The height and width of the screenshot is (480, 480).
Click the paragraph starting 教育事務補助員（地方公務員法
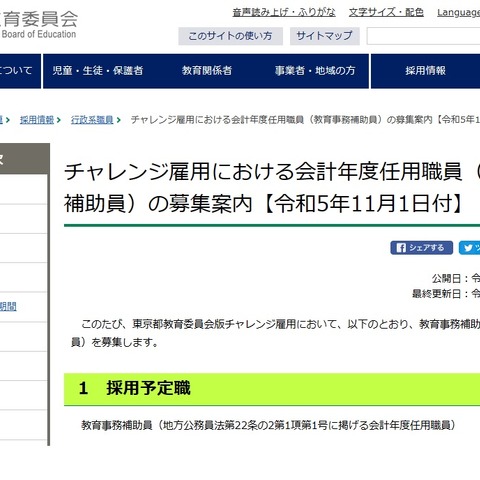click(x=268, y=425)
